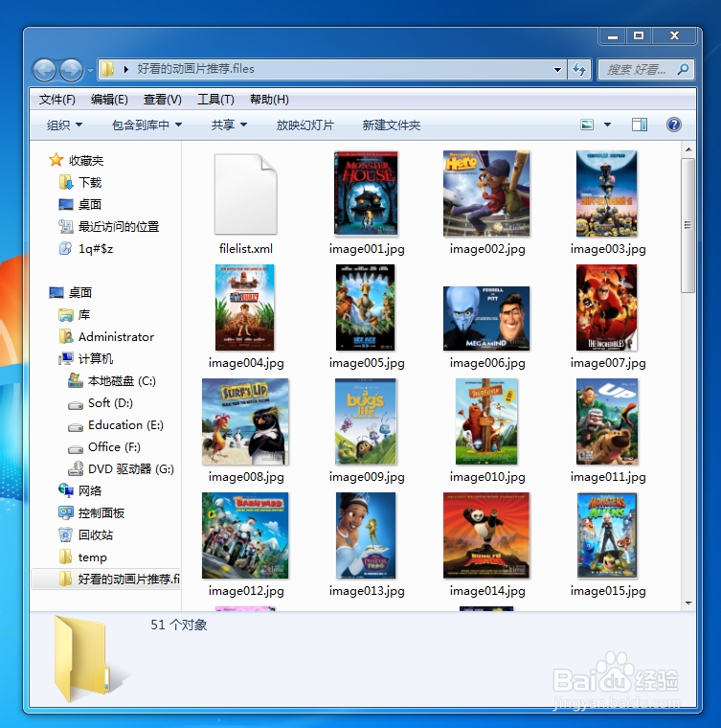
Task: Open the 查看(V) menu
Action: click(x=163, y=100)
